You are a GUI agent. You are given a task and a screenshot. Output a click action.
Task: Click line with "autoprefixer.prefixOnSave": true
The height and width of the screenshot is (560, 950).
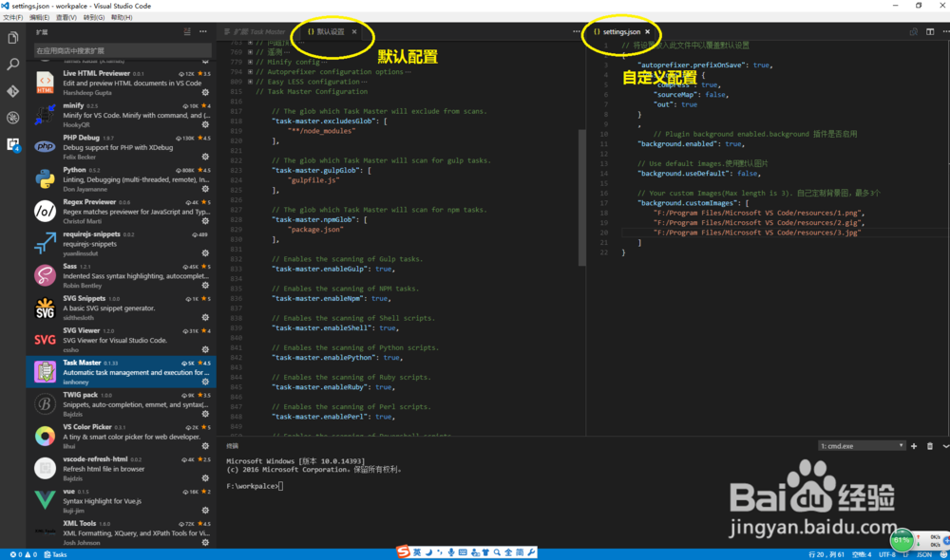705,65
